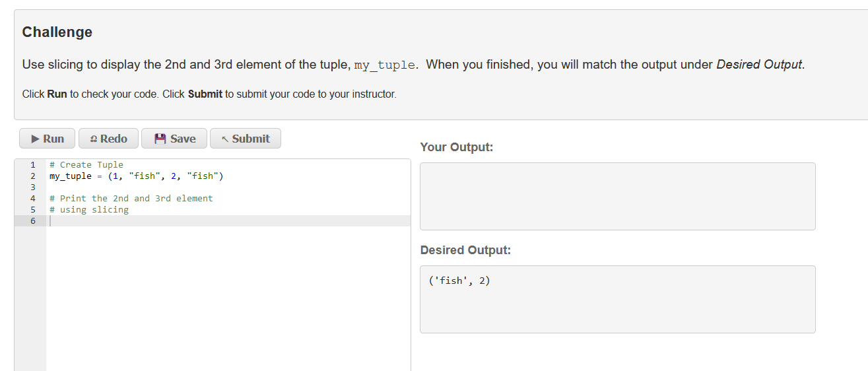Click the my_tuple code word in instructions
Image resolution: width=868 pixels, height=371 pixels.
[385, 65]
